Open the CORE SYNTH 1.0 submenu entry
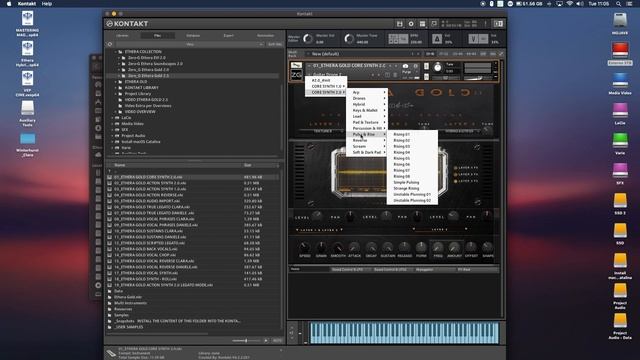Image resolution: width=640 pixels, height=360 pixels. (x=326, y=87)
